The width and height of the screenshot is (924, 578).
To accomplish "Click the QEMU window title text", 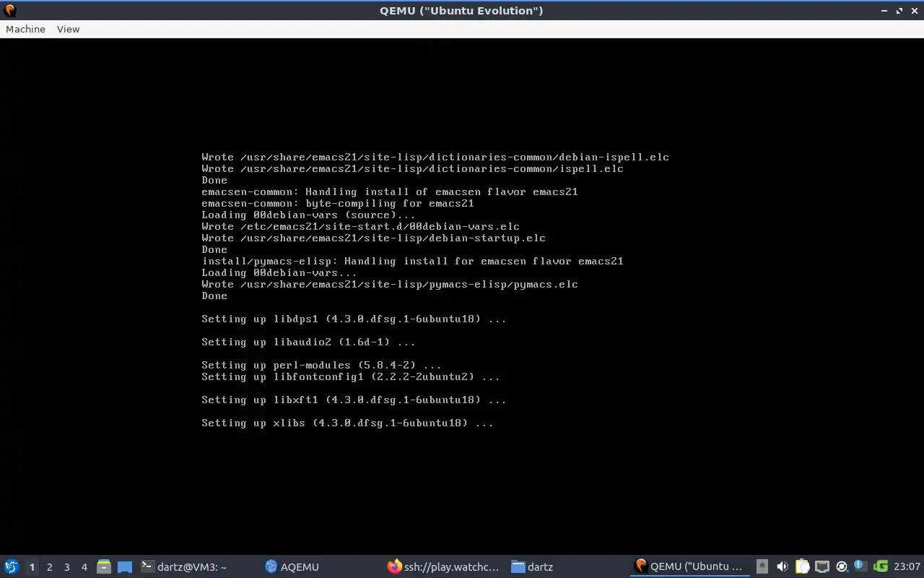I will [x=461, y=10].
